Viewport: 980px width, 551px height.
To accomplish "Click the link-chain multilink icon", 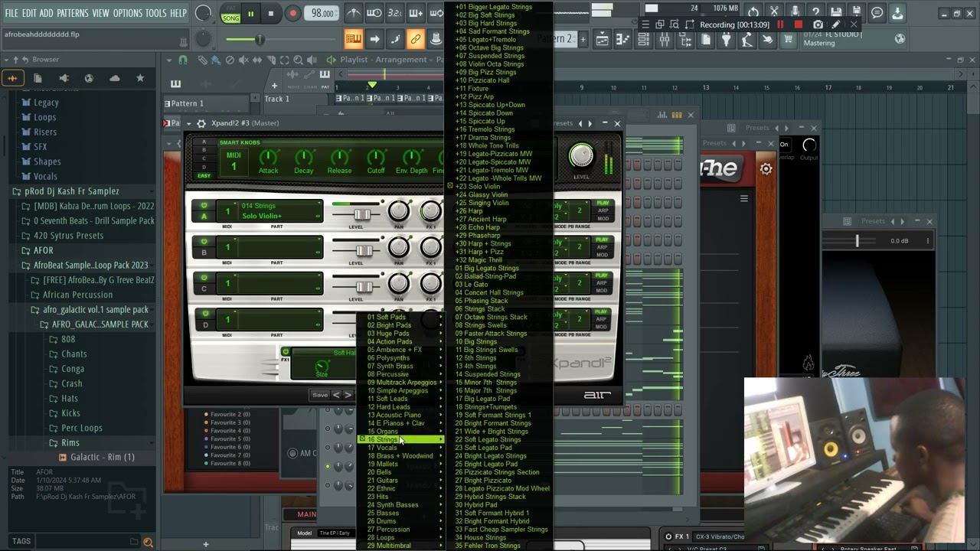I will click(x=416, y=39).
